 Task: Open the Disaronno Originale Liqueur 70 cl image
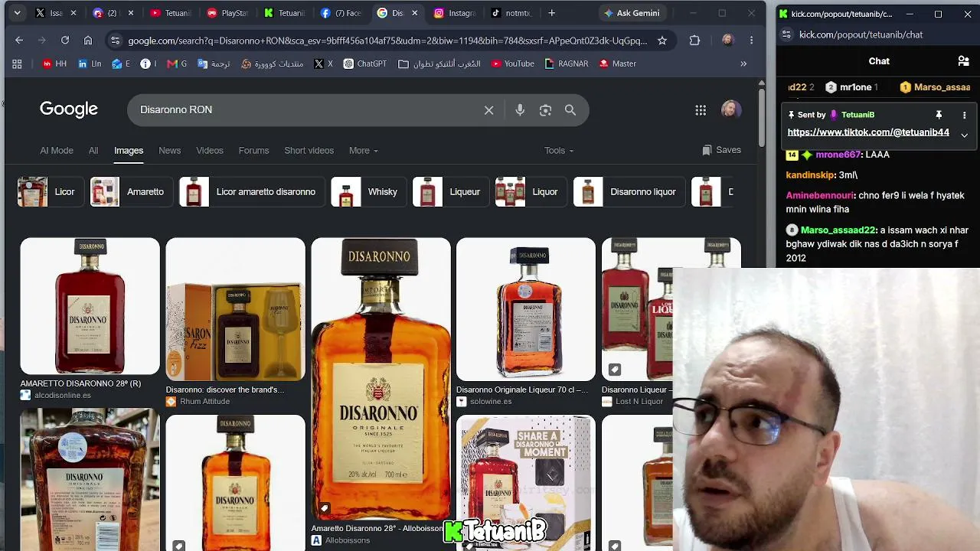coord(525,309)
